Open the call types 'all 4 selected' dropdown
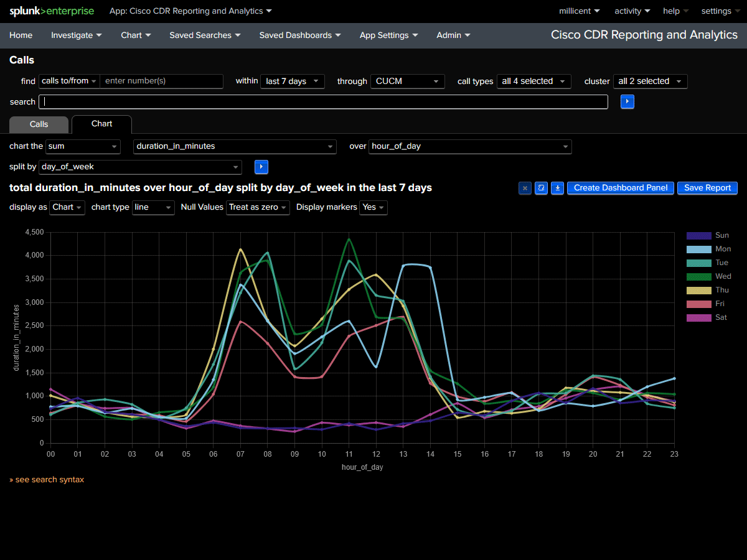 tap(533, 81)
